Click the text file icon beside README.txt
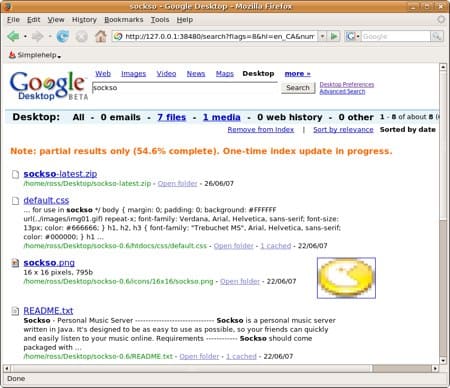The image size is (450, 388). [15, 311]
